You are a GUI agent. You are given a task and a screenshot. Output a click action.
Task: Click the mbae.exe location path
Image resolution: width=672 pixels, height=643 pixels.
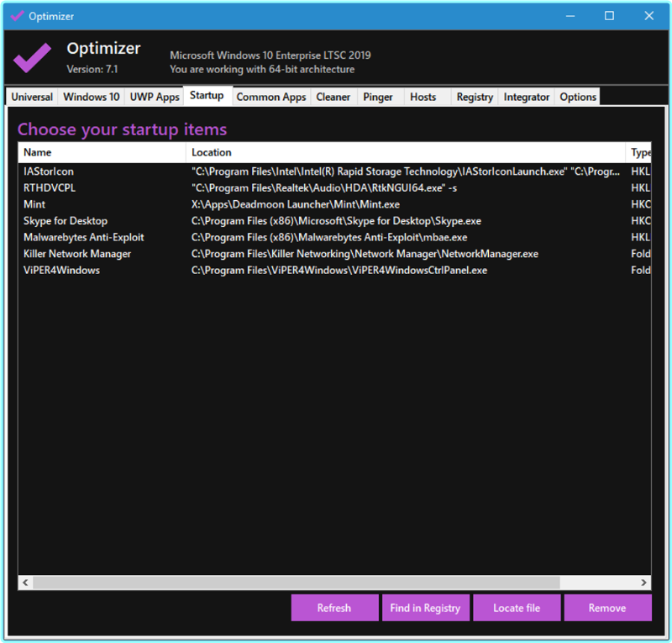point(329,237)
